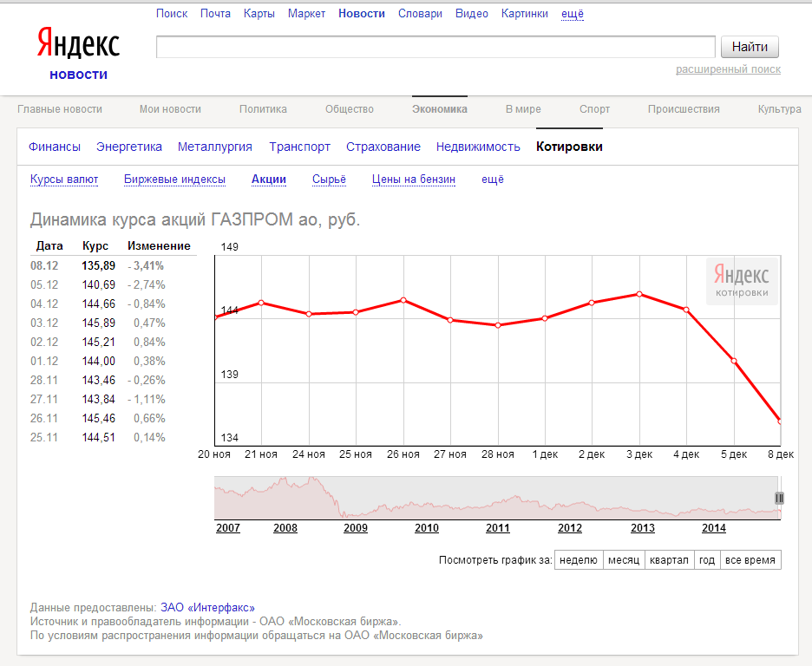The height and width of the screenshot is (666, 812).
Task: Switch to Культура section
Action: click(779, 109)
